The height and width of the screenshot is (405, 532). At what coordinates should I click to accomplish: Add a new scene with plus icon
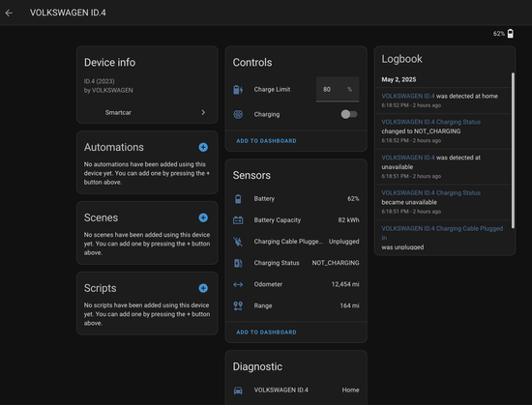[203, 217]
